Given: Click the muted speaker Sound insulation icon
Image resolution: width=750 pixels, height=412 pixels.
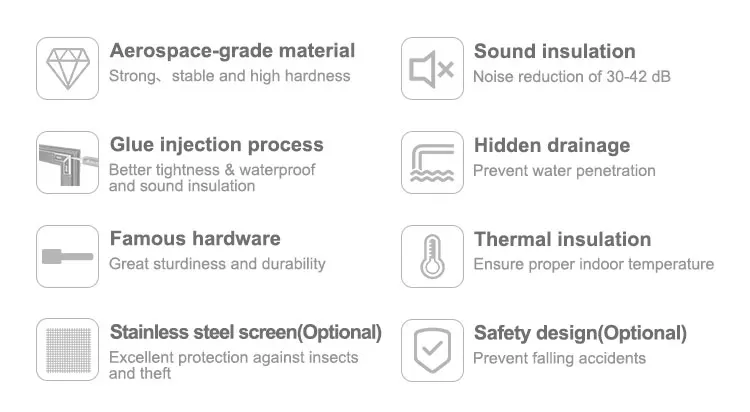Looking at the screenshot, I should (x=432, y=68).
